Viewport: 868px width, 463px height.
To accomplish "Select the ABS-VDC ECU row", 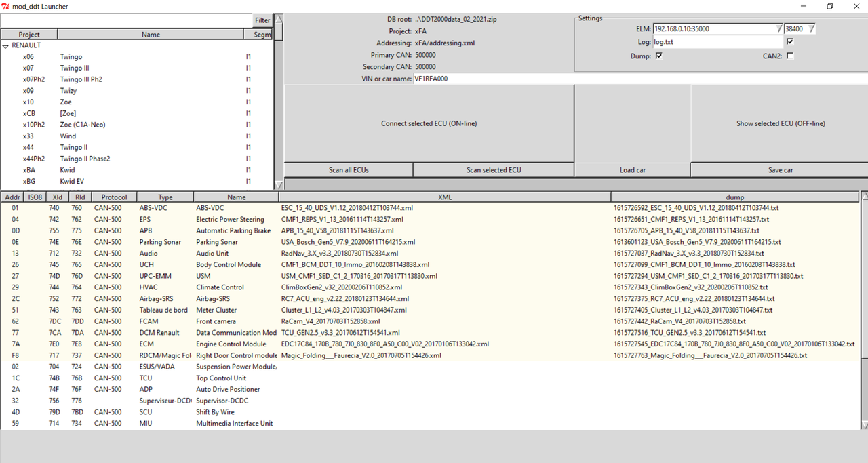I will point(430,208).
